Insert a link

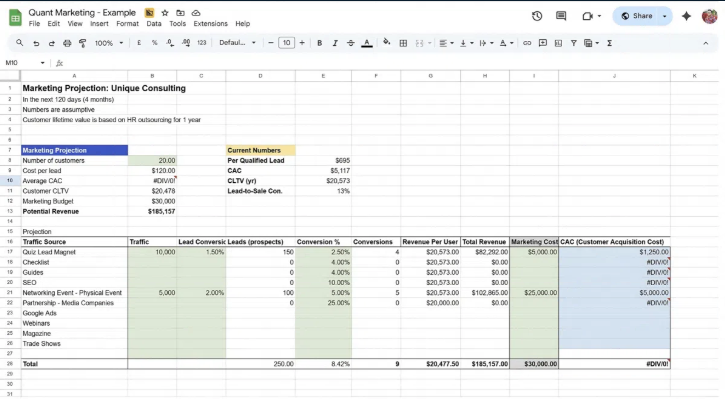tap(527, 43)
